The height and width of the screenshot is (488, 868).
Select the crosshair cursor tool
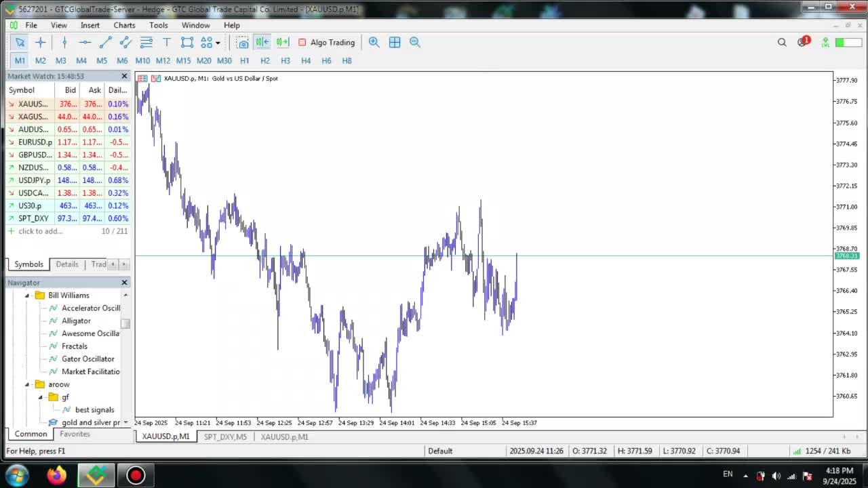[41, 43]
